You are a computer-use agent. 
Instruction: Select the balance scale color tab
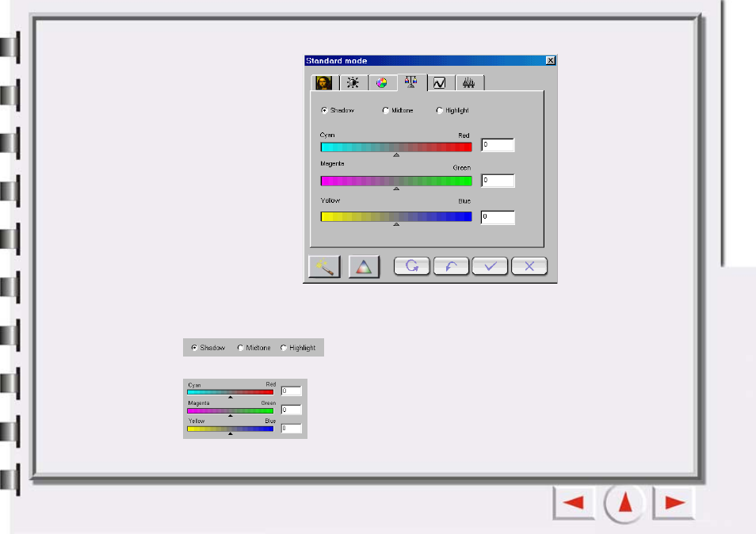pos(411,82)
